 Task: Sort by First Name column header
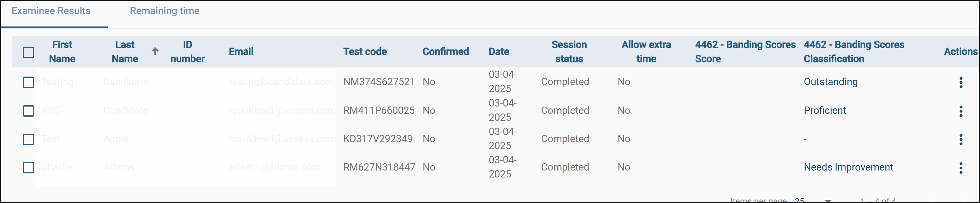coord(62,52)
